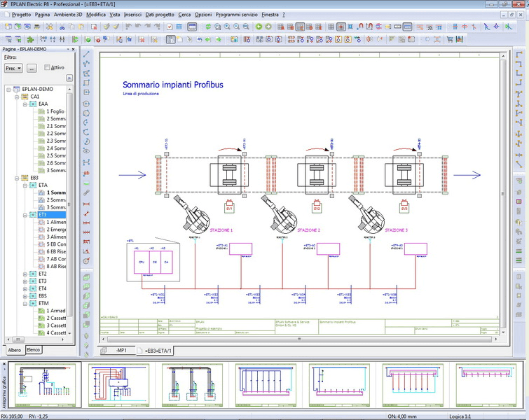
Task: Open the Pagina menu
Action: [x=42, y=15]
